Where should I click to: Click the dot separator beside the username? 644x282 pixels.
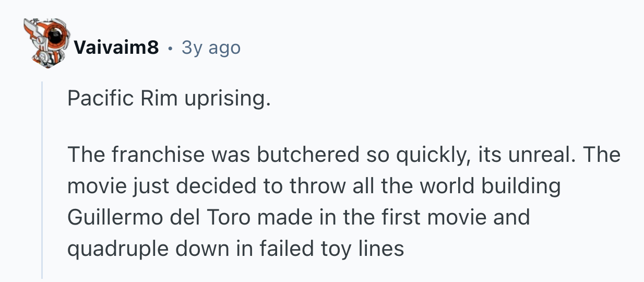coord(170,48)
